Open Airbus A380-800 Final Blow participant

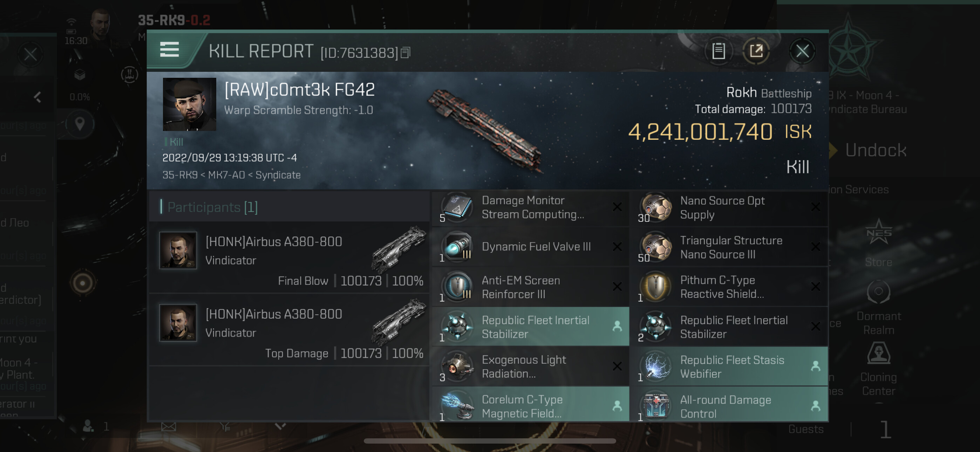click(290, 258)
